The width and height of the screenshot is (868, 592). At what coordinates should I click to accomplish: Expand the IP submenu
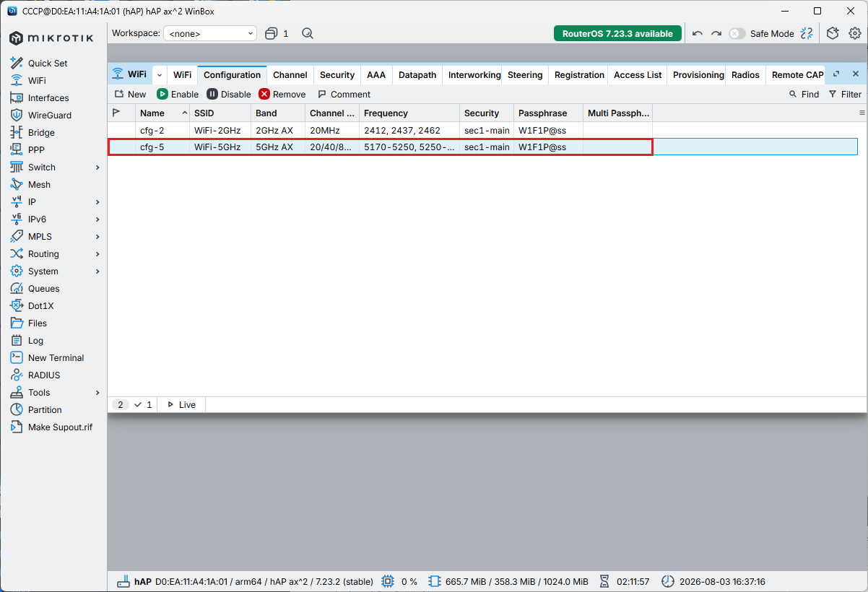pos(97,201)
